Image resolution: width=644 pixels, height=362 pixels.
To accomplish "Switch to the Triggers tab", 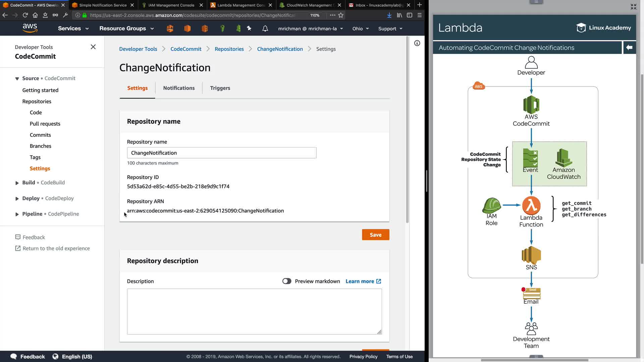I will tap(220, 88).
